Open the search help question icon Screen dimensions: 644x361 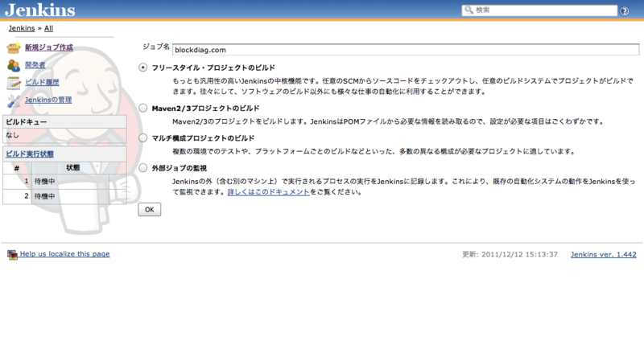(625, 11)
